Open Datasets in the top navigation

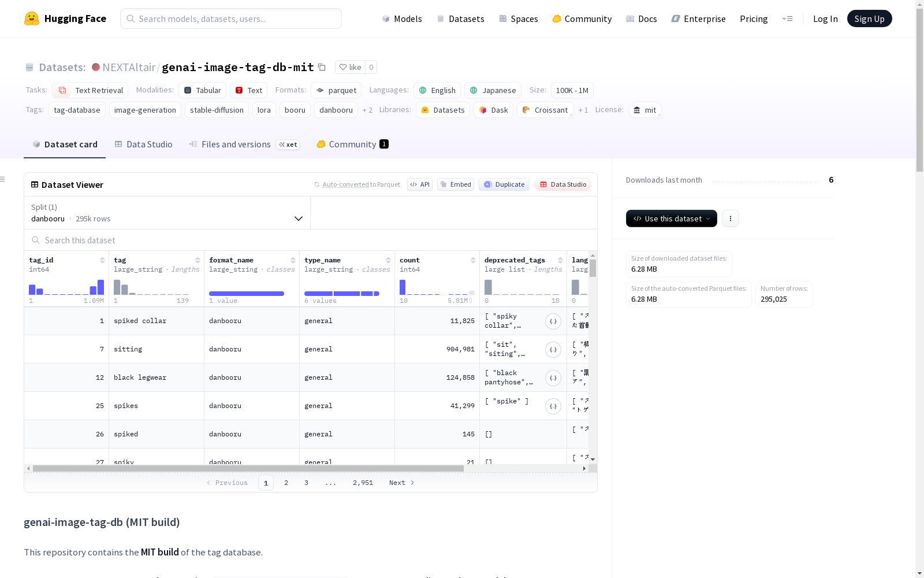pyautogui.click(x=460, y=18)
